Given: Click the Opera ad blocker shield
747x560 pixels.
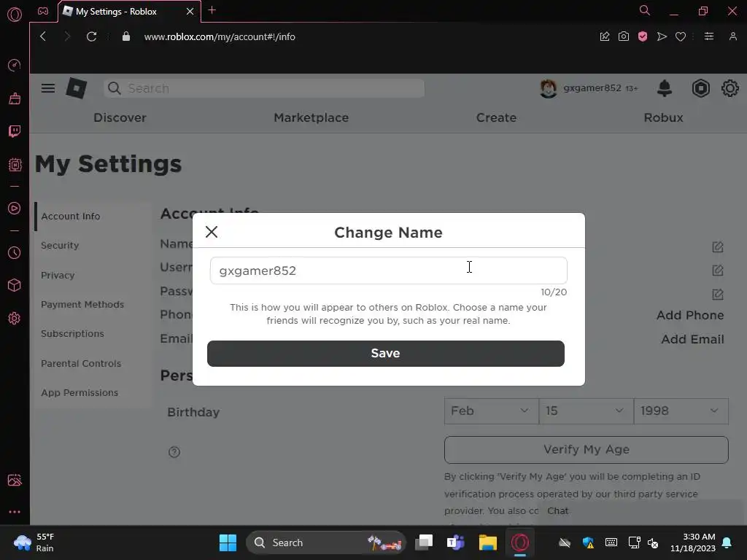Looking at the screenshot, I should 642,36.
